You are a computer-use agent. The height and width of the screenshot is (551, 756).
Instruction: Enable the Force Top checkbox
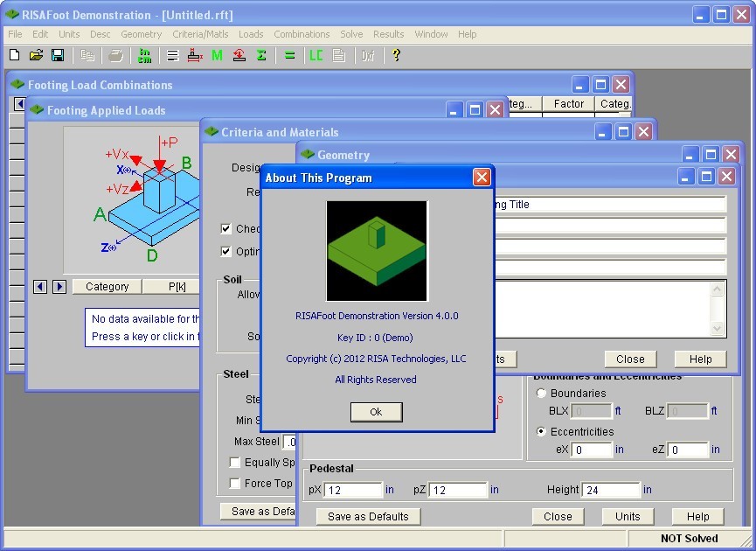[235, 484]
